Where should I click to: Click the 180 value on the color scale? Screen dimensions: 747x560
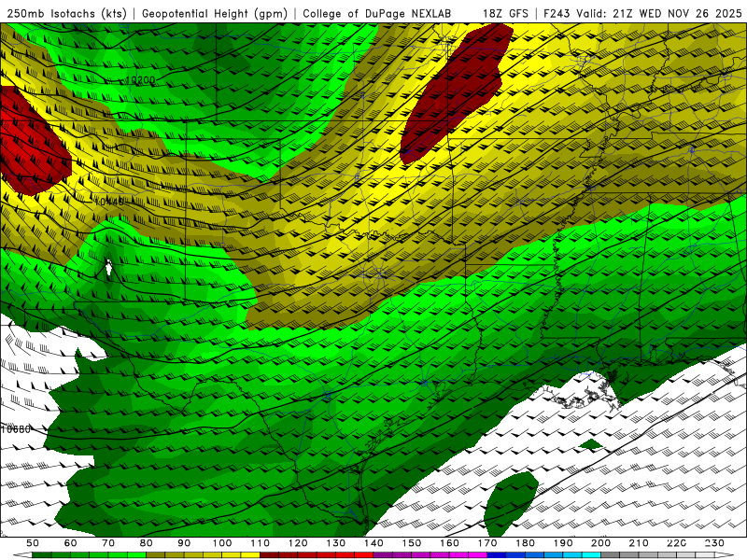tap(525, 543)
